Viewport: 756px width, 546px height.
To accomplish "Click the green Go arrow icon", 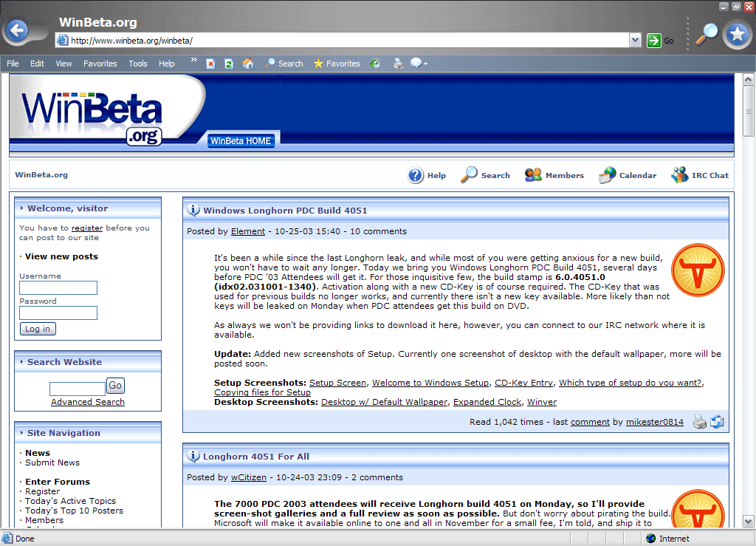I will 654,41.
